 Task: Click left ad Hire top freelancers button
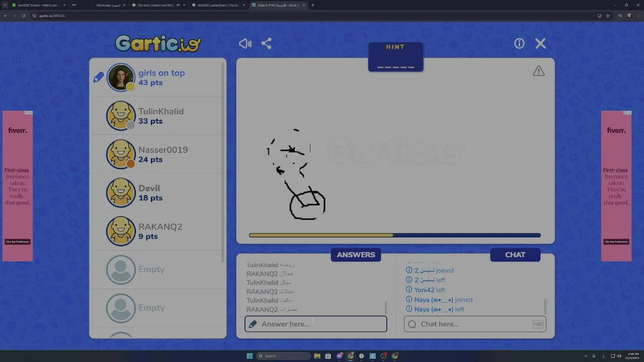point(18,242)
